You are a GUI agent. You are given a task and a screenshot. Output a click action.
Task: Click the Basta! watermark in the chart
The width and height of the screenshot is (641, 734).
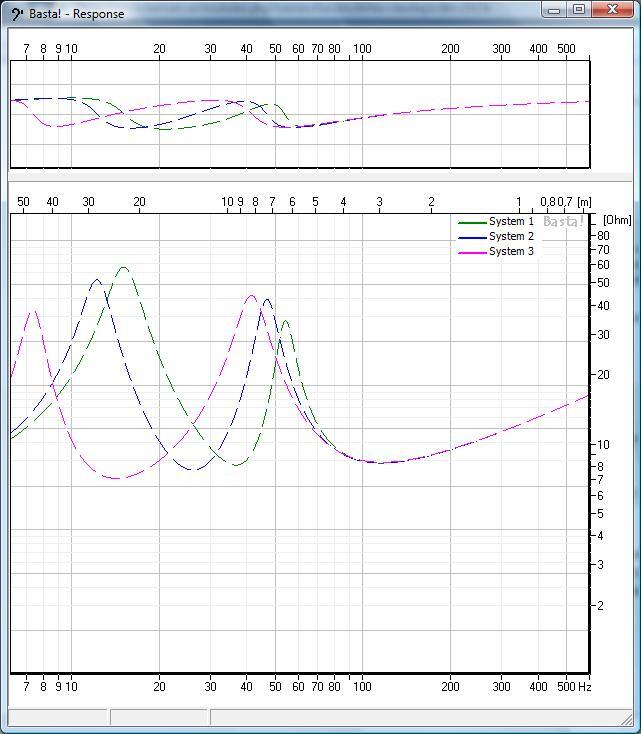(563, 222)
